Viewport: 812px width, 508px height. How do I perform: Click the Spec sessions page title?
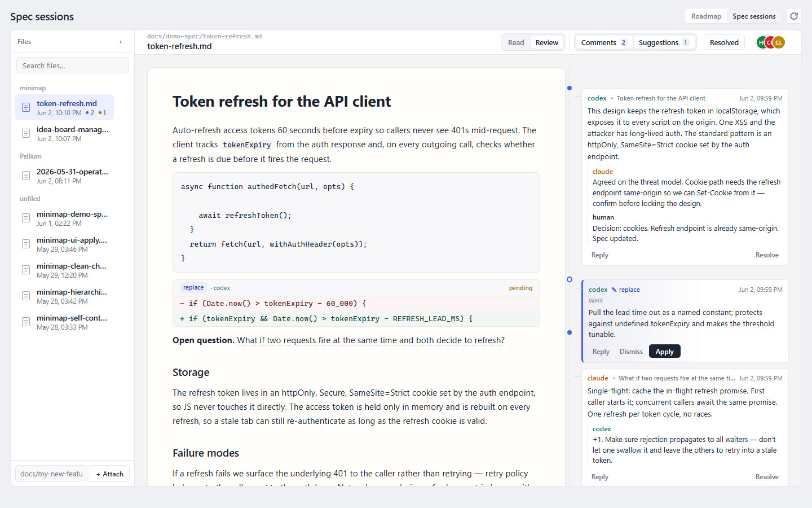42,16
